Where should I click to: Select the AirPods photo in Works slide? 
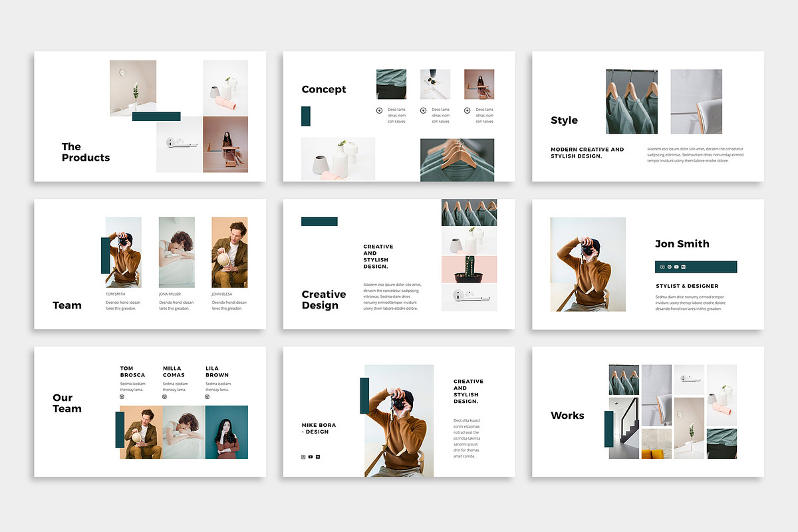689,380
